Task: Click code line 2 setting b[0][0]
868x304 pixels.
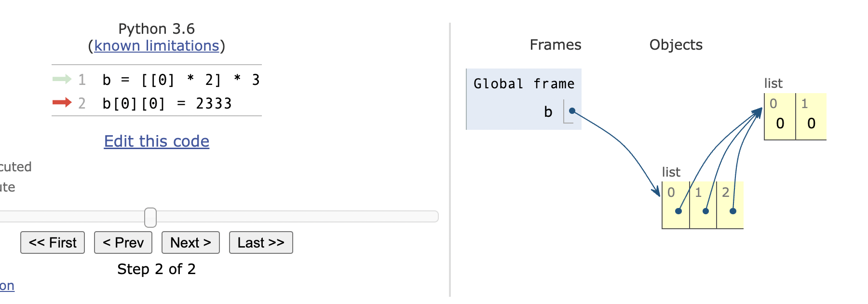Action: [167, 103]
